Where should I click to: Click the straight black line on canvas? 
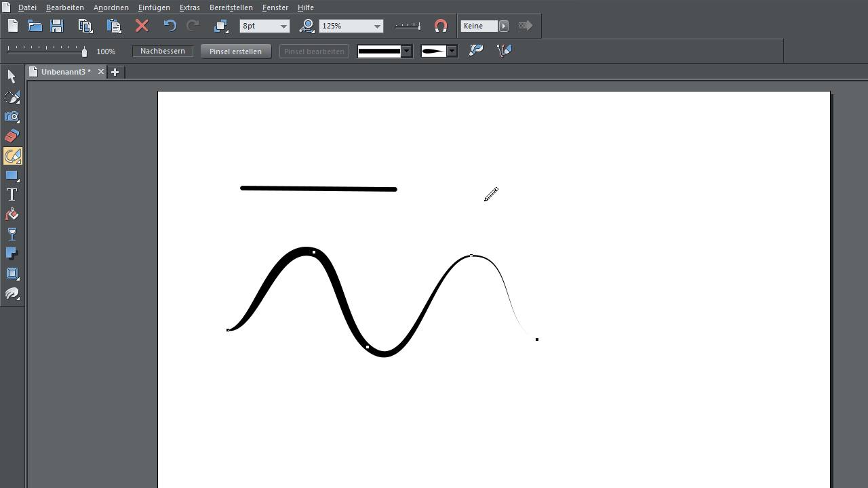(319, 188)
